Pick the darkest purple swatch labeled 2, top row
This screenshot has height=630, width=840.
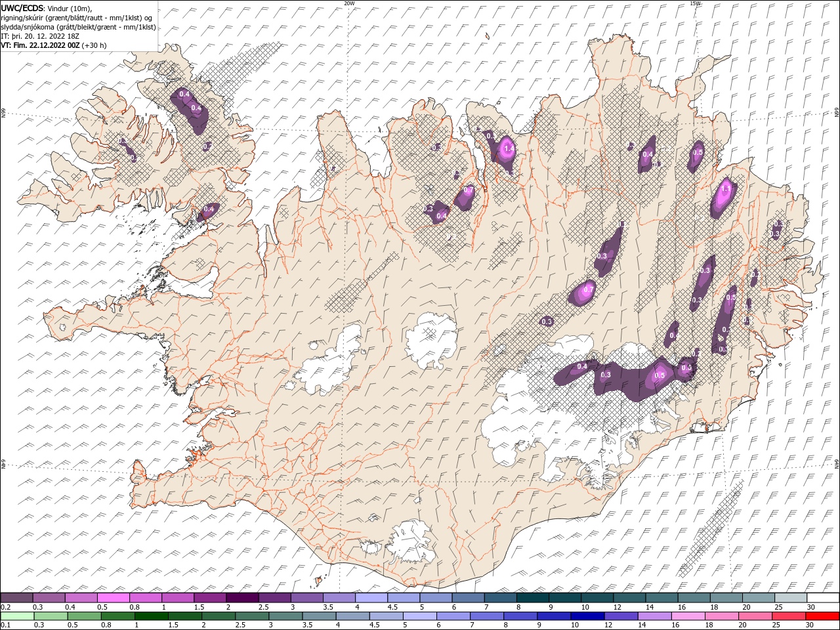tap(242, 598)
